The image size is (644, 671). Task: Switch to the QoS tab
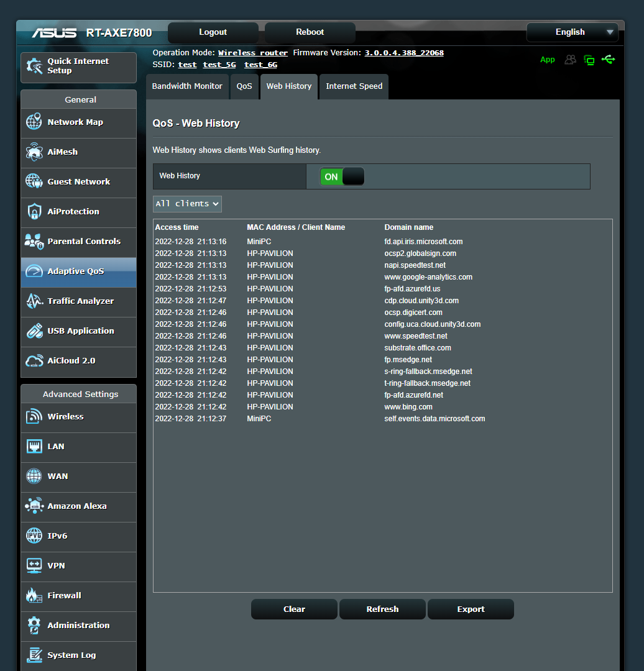click(x=244, y=86)
